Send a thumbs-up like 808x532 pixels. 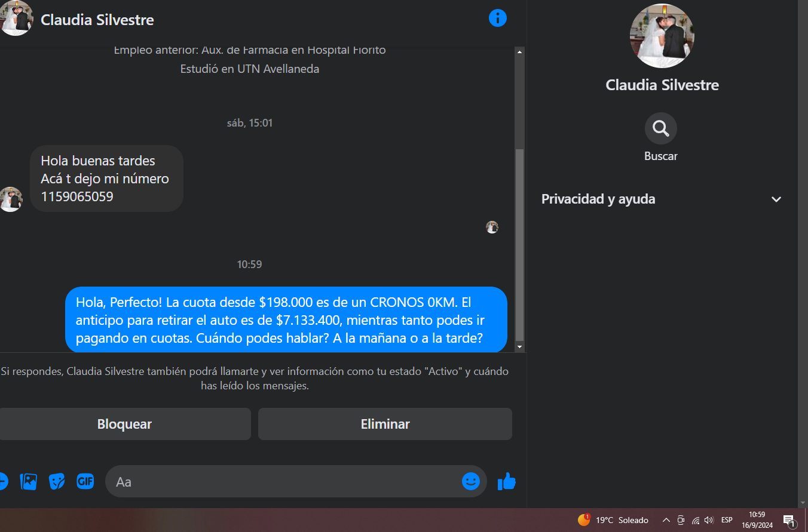click(506, 481)
